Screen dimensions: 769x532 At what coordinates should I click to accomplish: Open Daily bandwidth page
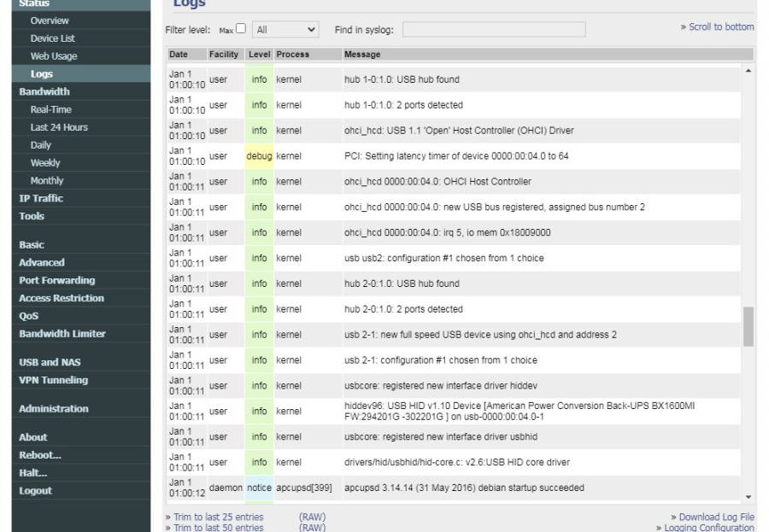(40, 144)
